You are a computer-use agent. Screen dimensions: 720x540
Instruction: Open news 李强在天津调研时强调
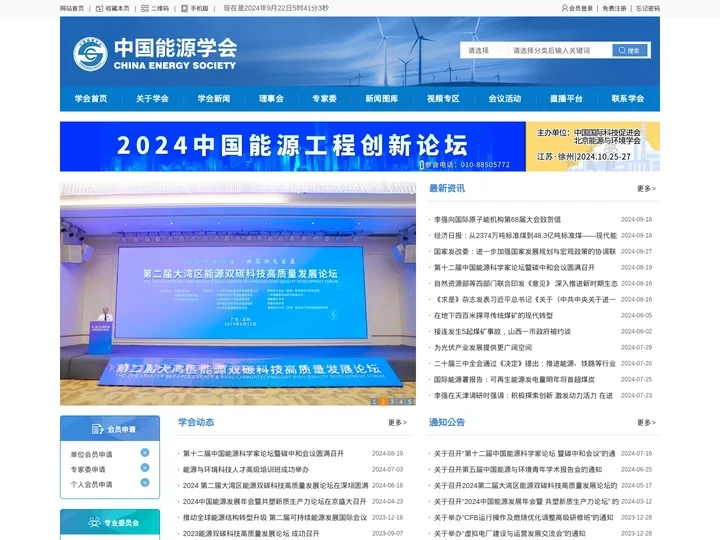pos(523,395)
